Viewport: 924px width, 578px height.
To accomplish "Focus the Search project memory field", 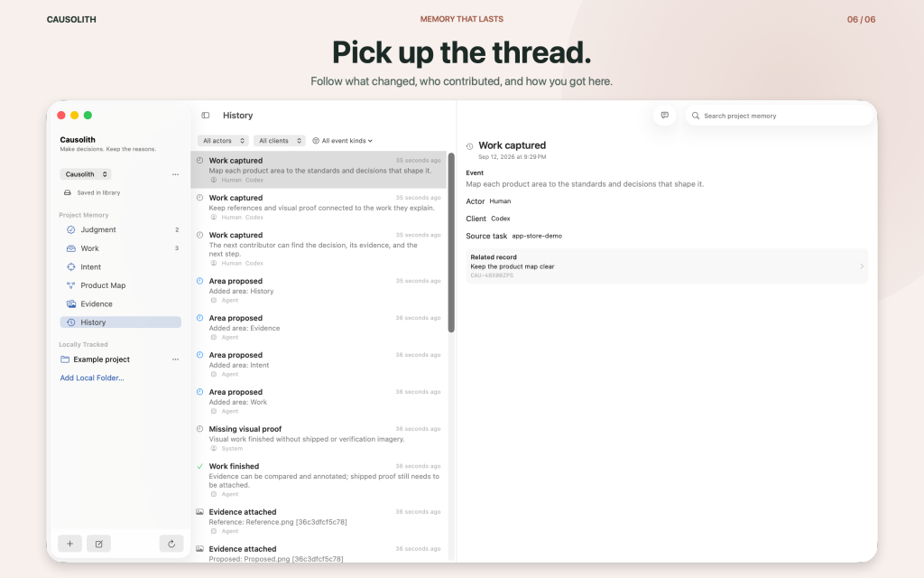I will [x=779, y=117].
